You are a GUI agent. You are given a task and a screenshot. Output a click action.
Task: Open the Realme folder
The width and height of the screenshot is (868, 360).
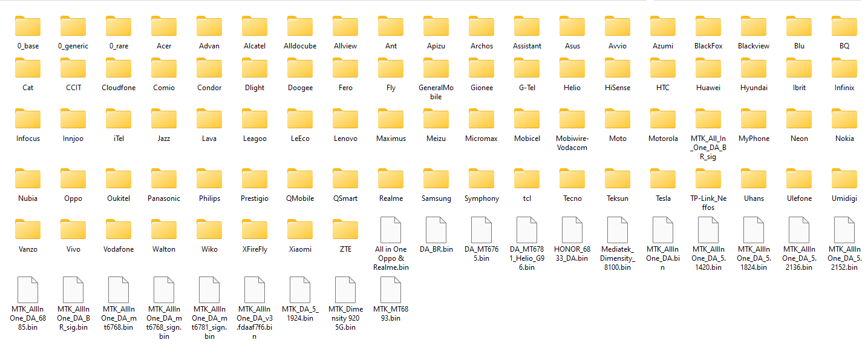tap(390, 182)
